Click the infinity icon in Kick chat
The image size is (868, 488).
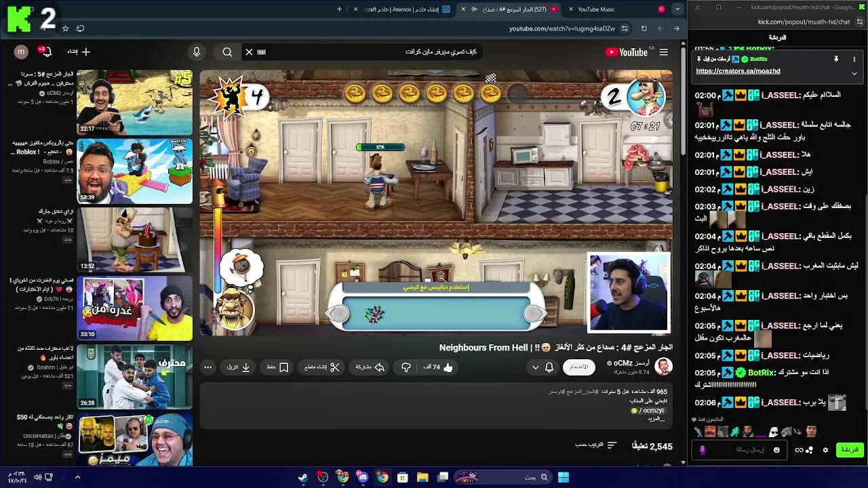click(x=799, y=450)
